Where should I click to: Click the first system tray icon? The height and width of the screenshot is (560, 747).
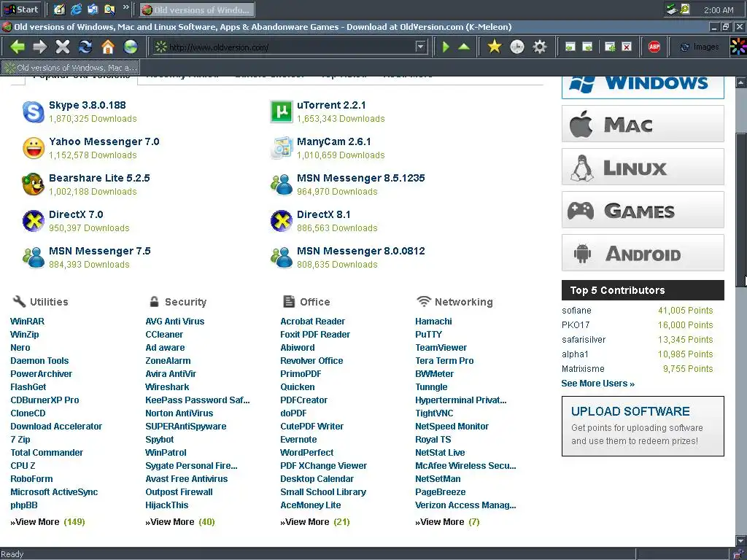pos(672,9)
